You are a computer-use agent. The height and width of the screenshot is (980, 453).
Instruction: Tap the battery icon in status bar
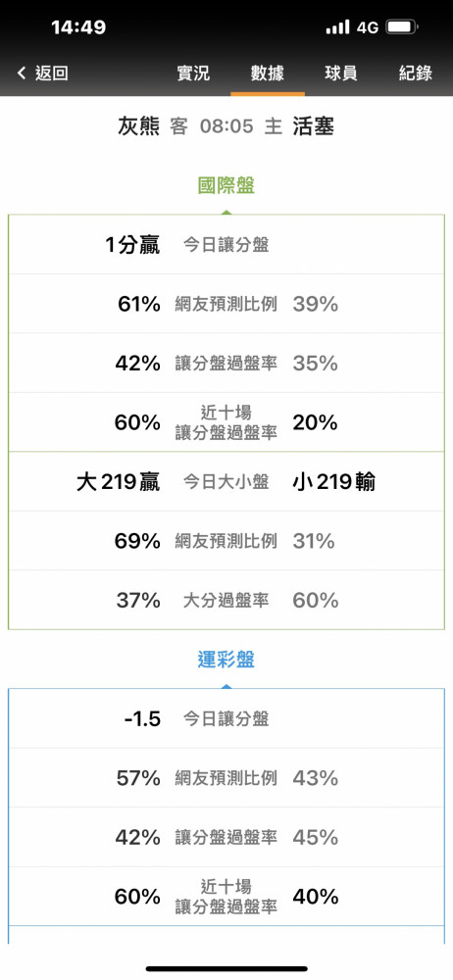click(x=402, y=27)
